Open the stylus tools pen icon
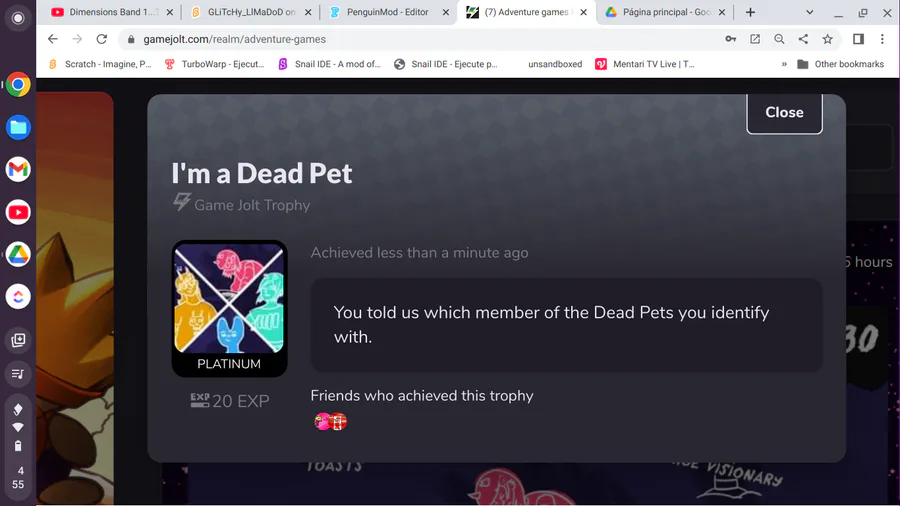The height and width of the screenshot is (506, 900). [18, 409]
